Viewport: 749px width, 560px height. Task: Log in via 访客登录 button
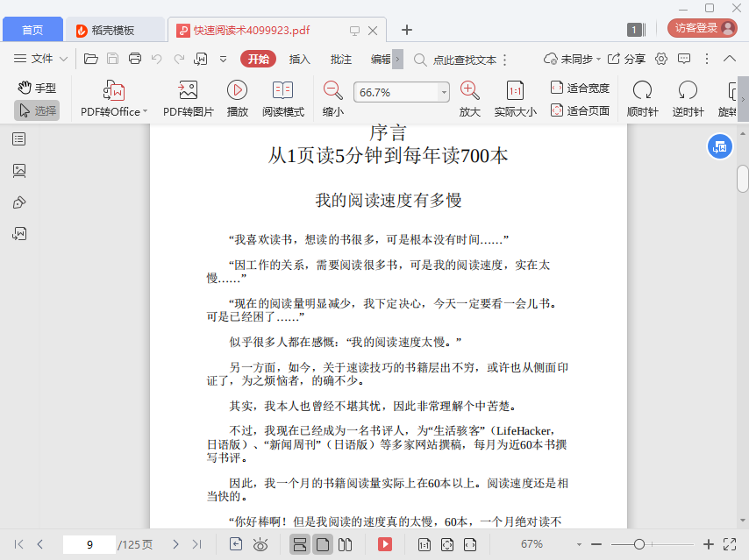coord(703,28)
